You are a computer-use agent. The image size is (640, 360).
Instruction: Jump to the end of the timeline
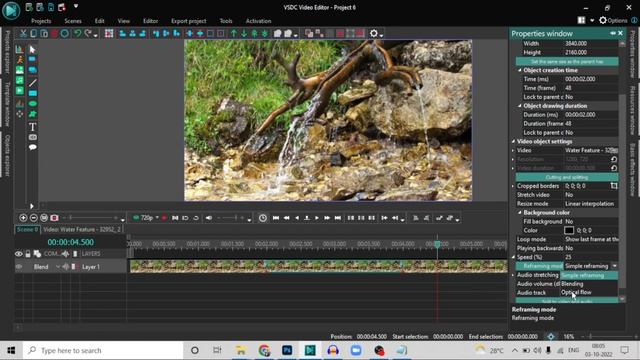click(338, 218)
